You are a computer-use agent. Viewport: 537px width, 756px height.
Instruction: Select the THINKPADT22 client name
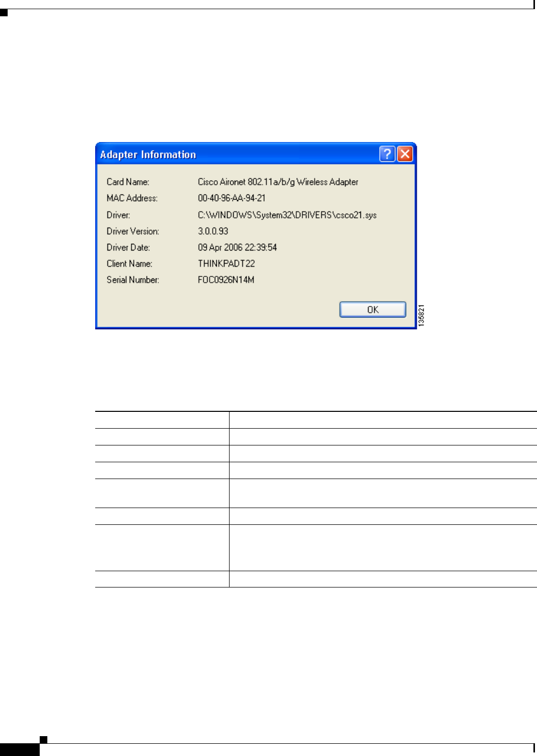(227, 264)
